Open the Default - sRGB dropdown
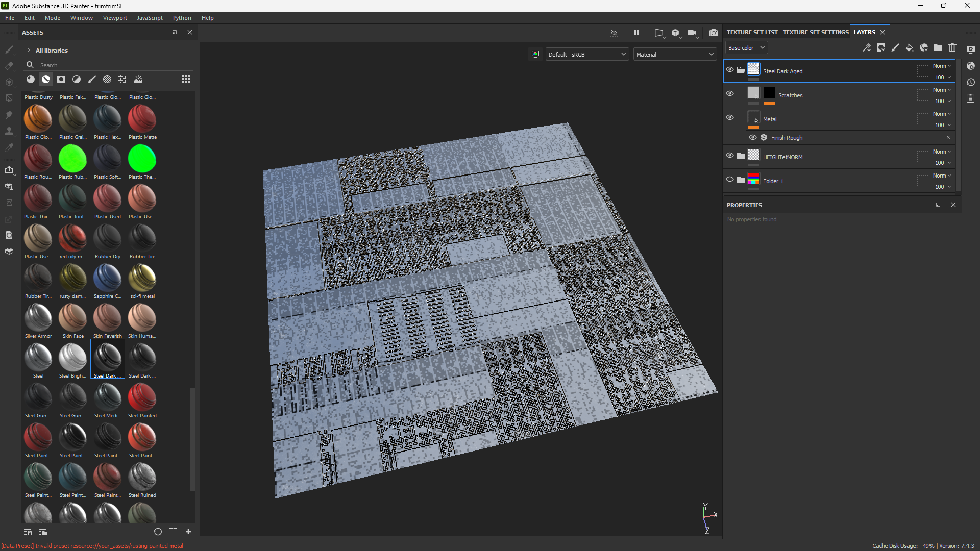Viewport: 980px width, 551px height. click(x=587, y=54)
